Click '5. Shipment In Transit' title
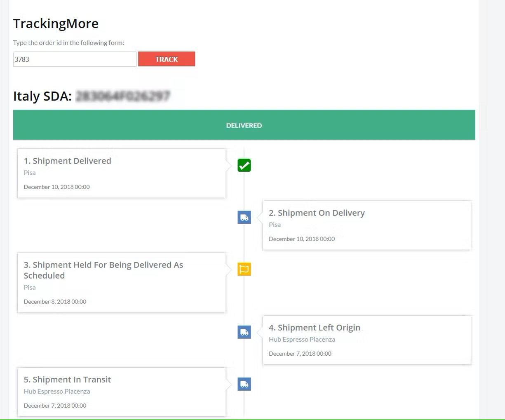 coord(68,379)
